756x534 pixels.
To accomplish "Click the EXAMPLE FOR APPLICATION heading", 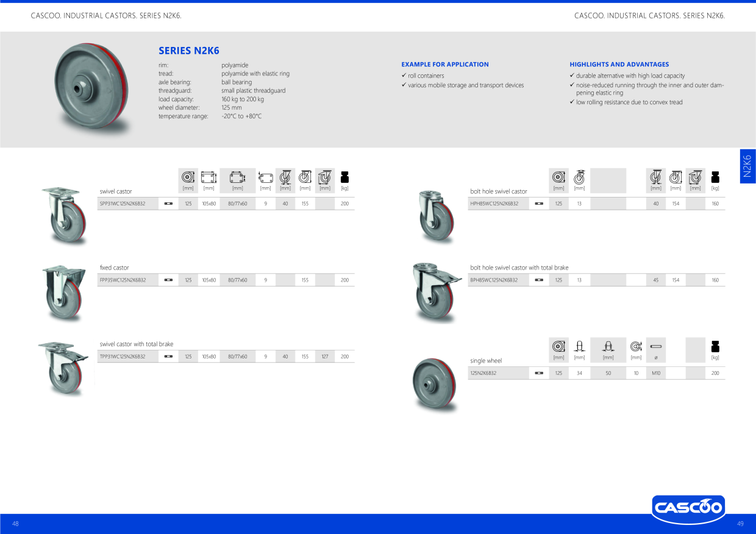I will [x=445, y=64].
